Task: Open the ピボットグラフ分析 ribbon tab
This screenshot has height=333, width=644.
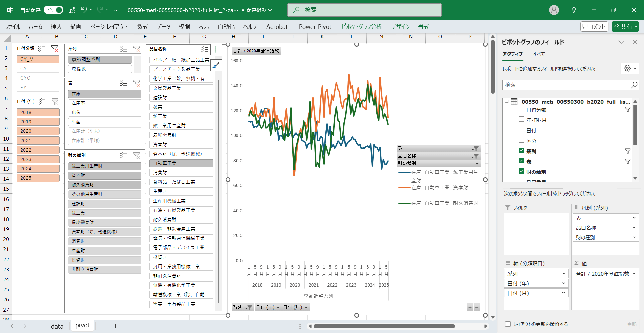Action: point(362,27)
